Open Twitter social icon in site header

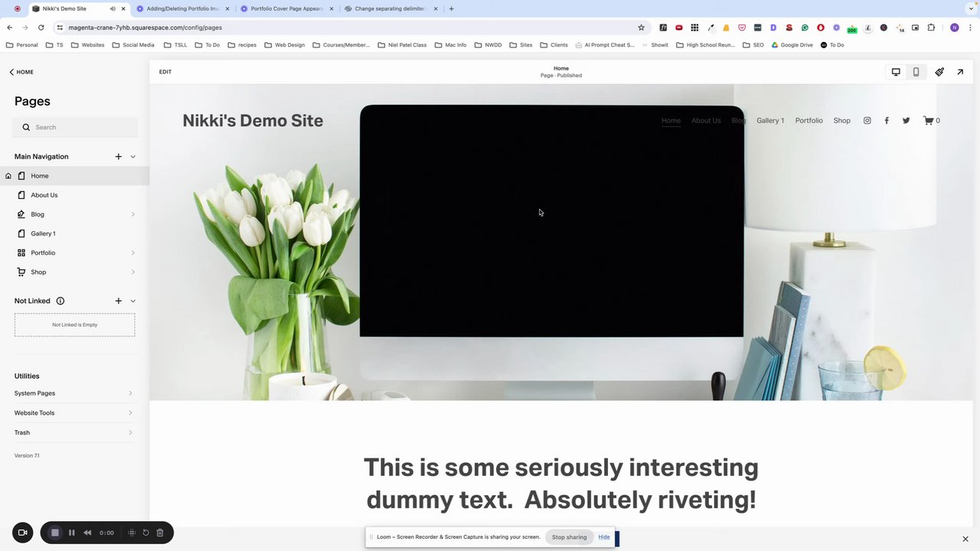click(906, 120)
